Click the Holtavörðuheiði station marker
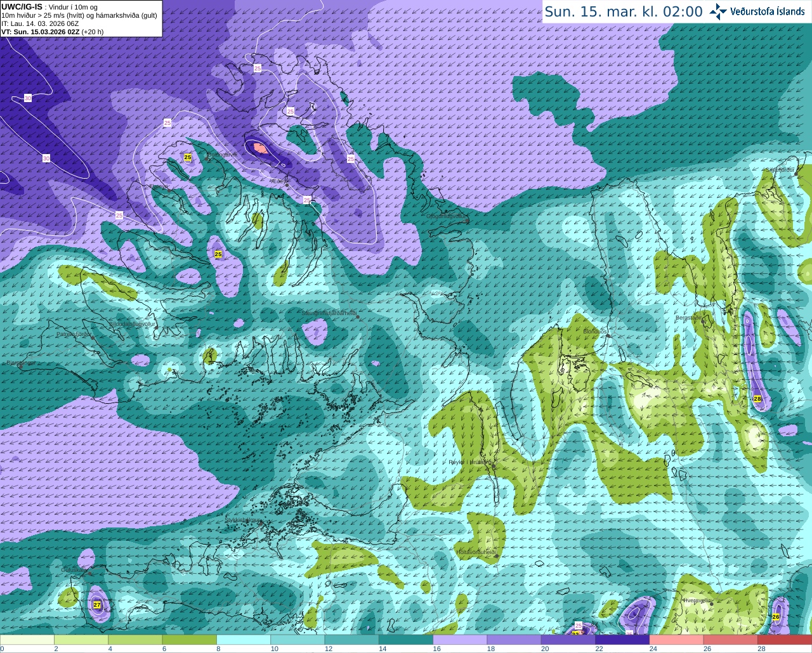Screen dimensions: 812x653 496,556
